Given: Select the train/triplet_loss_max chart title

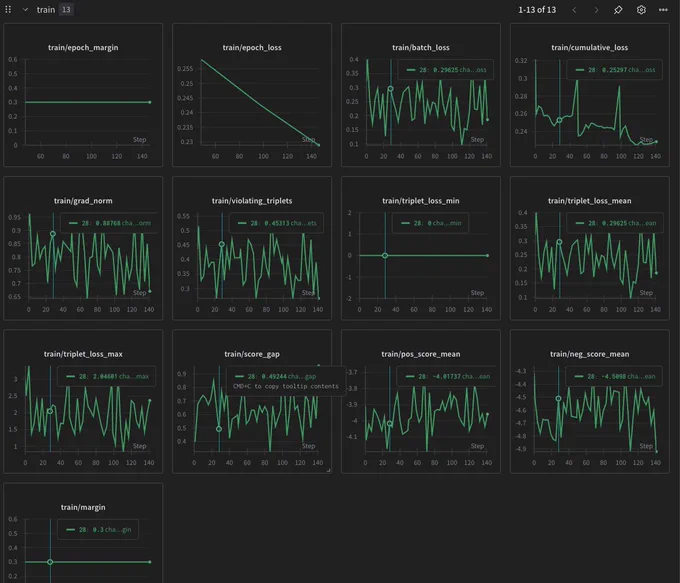Looking at the screenshot, I should 83,354.
